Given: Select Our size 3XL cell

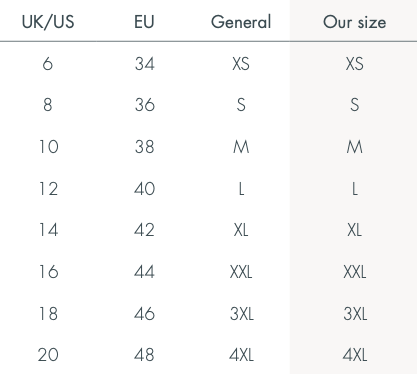Looking at the screenshot, I should pyautogui.click(x=355, y=314).
